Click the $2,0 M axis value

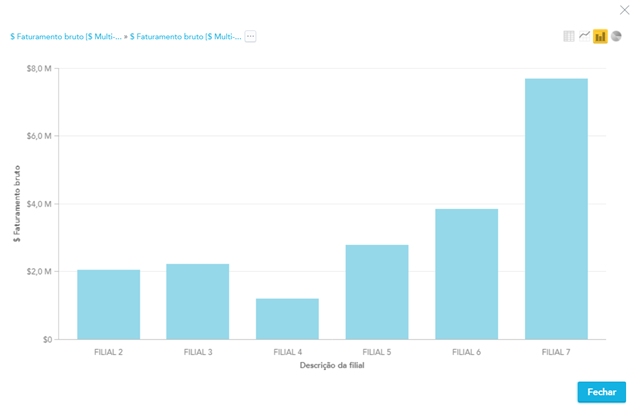[x=39, y=271]
